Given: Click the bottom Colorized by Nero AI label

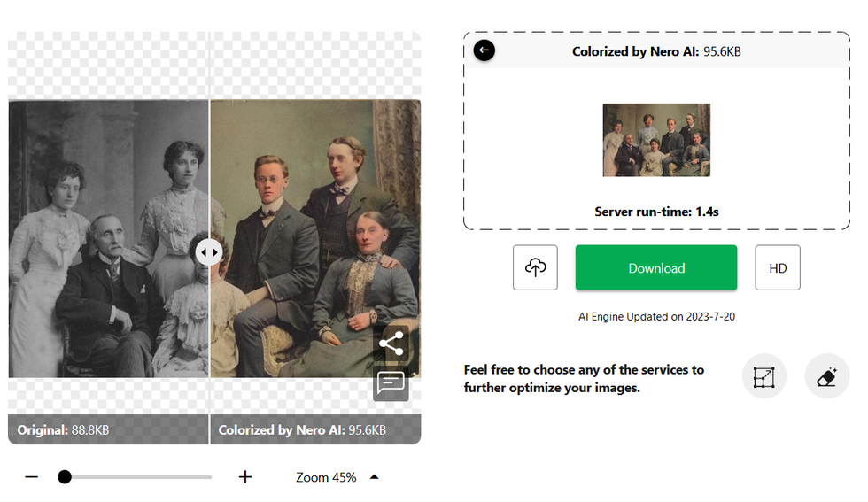Looking at the screenshot, I should [302, 430].
